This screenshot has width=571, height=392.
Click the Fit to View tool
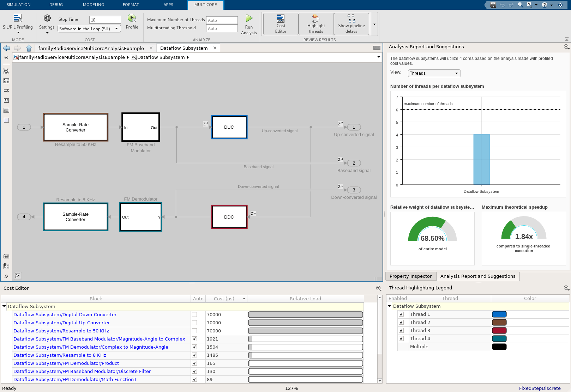tap(6, 81)
